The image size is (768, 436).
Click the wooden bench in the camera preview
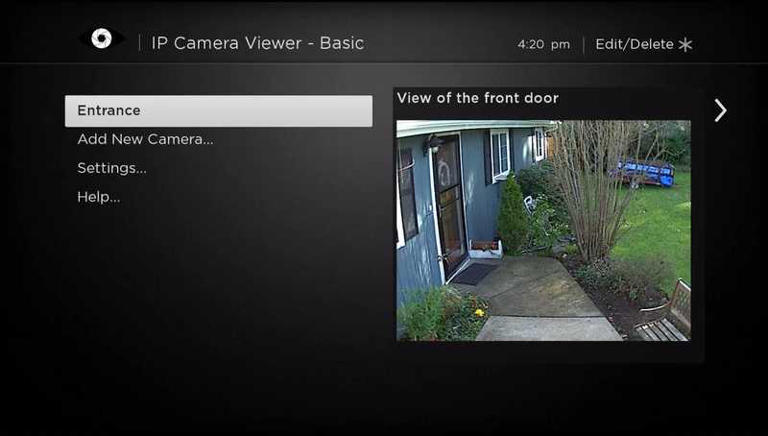pos(665,314)
